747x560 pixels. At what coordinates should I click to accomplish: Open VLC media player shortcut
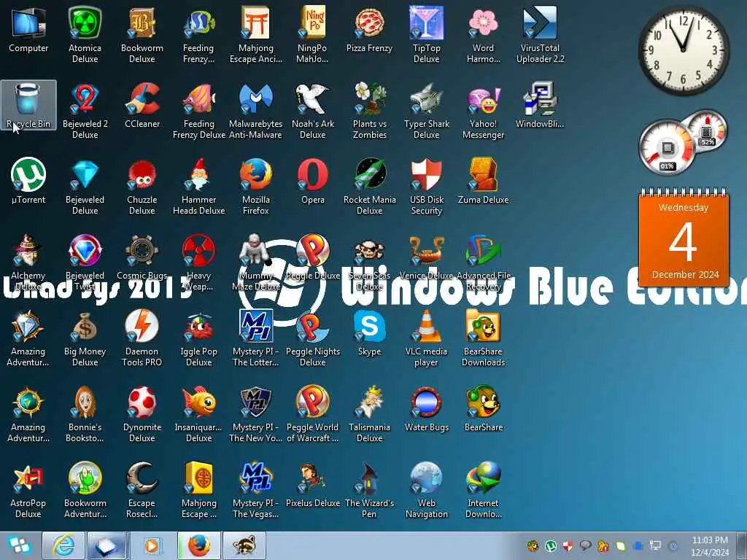click(426, 338)
